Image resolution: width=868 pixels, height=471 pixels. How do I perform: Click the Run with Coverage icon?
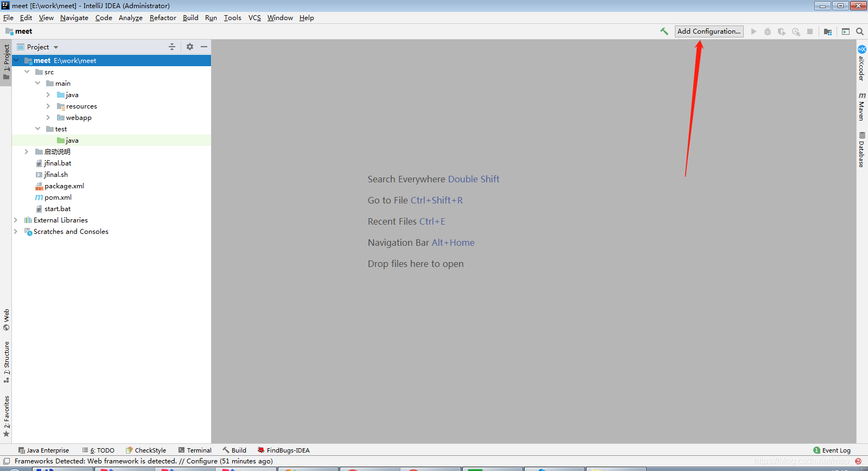tap(782, 31)
